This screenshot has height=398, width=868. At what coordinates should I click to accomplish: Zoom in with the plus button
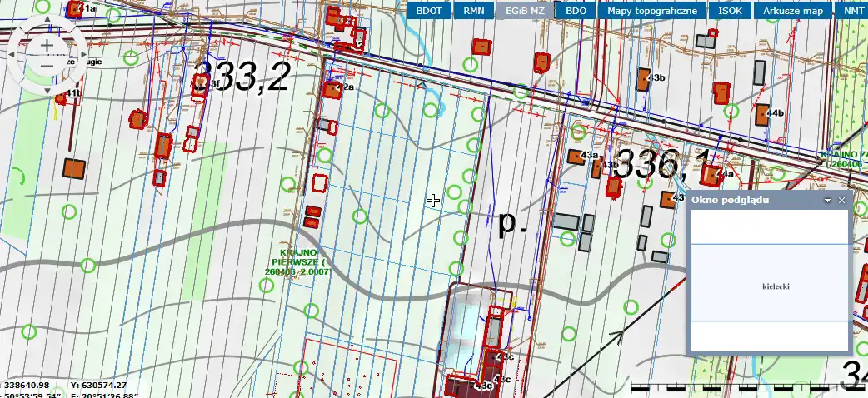pyautogui.click(x=47, y=45)
